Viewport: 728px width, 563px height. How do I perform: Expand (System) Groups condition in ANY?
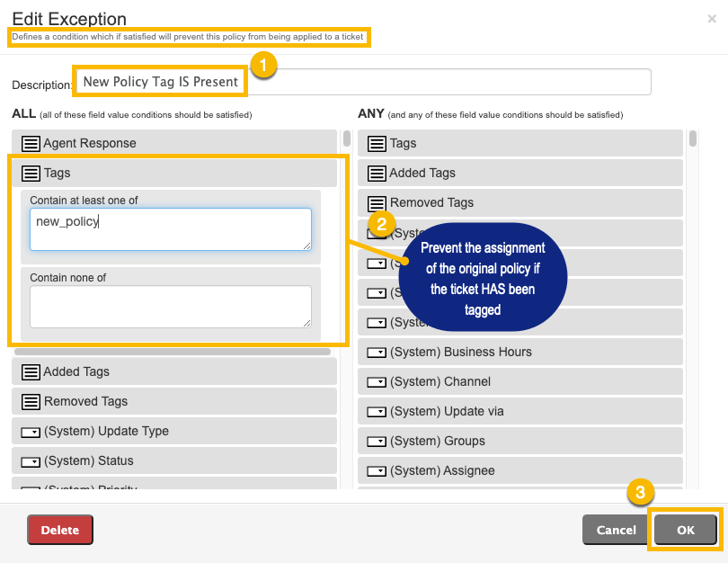coord(520,441)
